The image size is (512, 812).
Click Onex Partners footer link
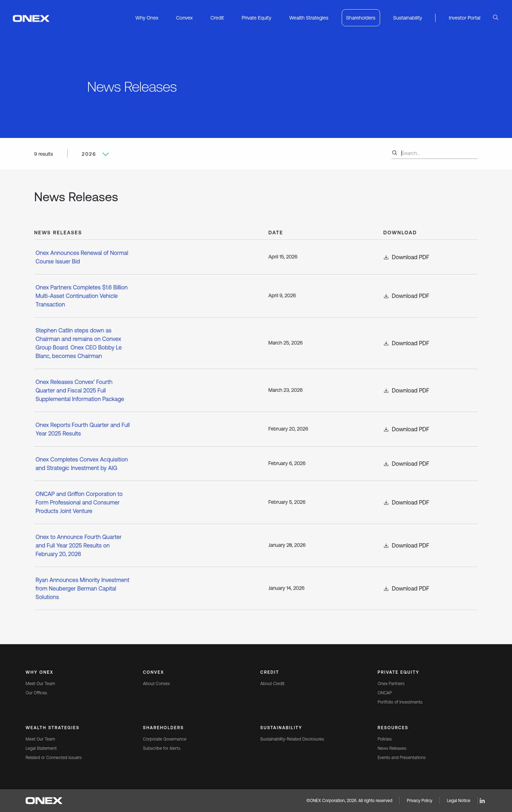(391, 684)
